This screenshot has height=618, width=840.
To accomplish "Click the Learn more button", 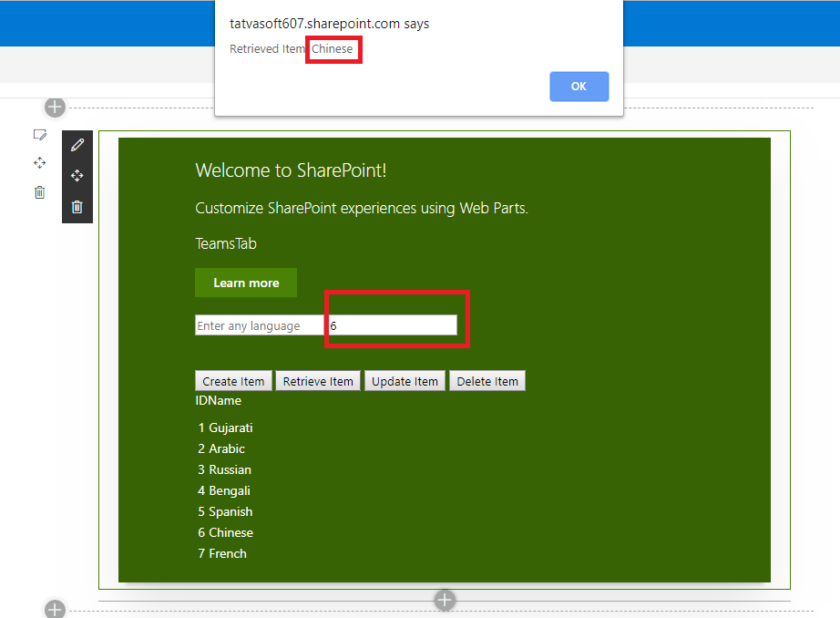I will point(246,283).
